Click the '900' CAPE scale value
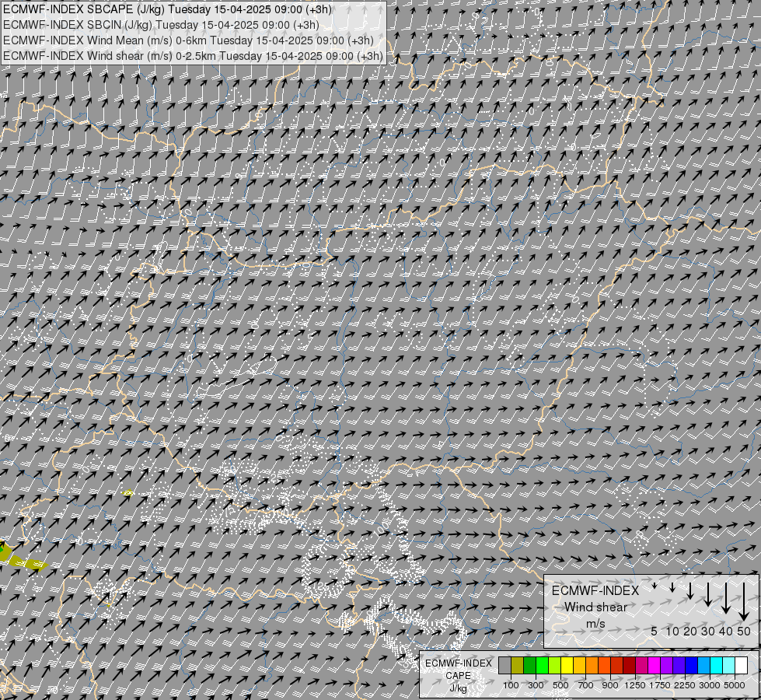 click(610, 685)
